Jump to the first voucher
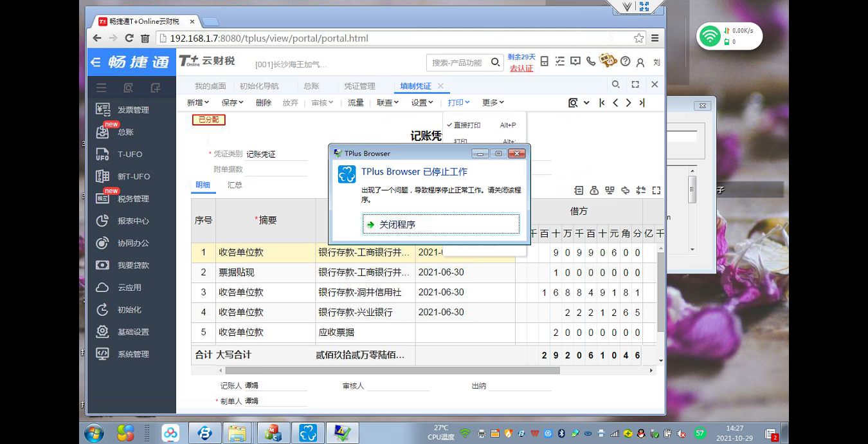The image size is (868, 444). tap(602, 103)
